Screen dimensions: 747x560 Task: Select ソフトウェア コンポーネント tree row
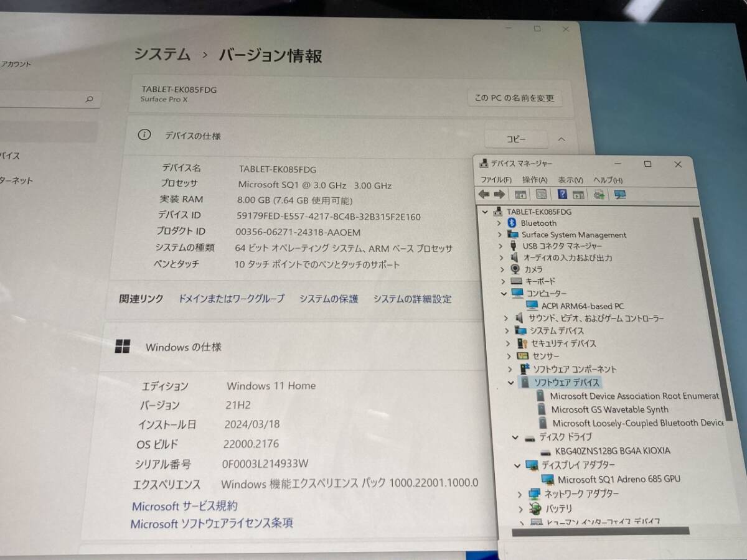tap(575, 370)
